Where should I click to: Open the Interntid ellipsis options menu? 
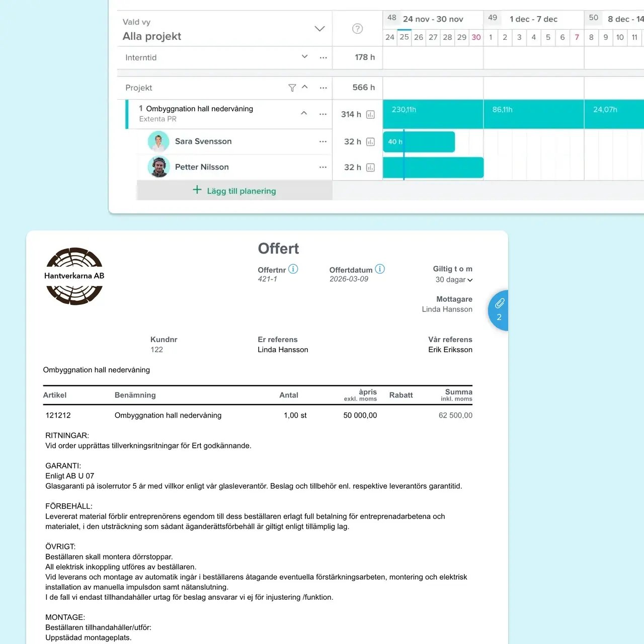[323, 57]
